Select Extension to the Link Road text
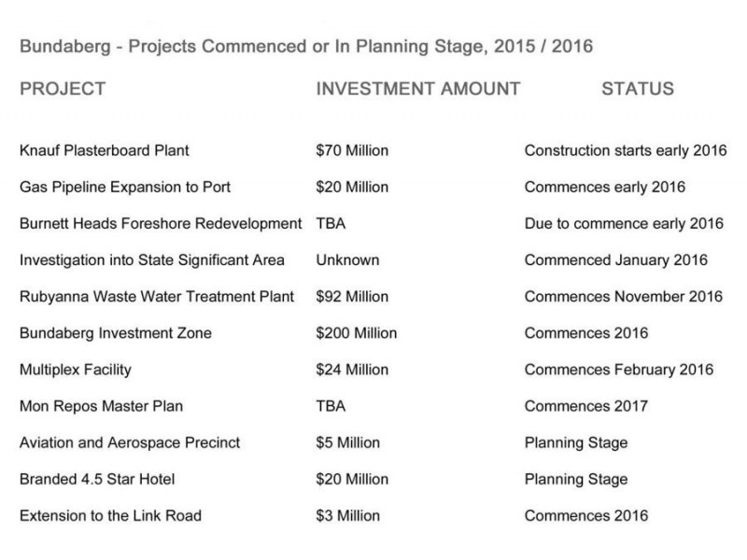This screenshot has height=560, width=747. (110, 516)
